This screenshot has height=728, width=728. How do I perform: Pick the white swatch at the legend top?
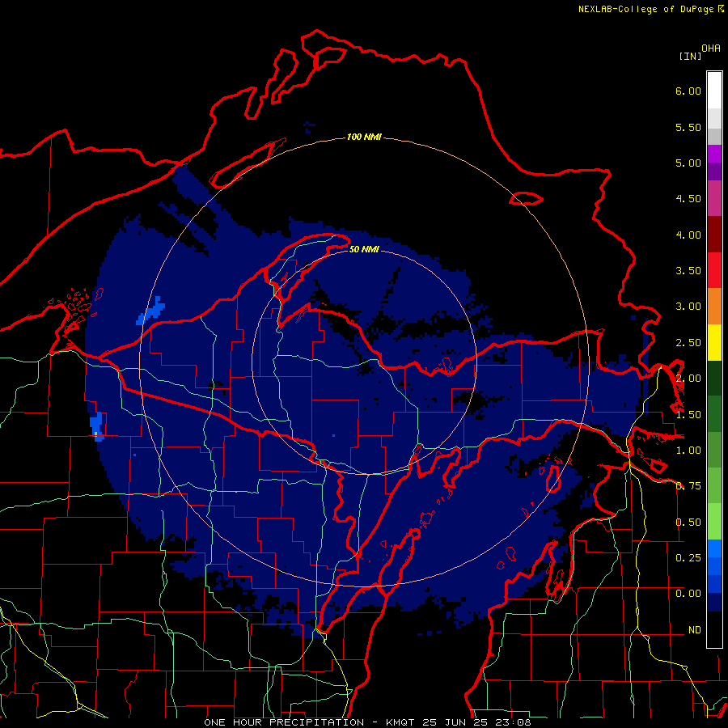pos(714,91)
